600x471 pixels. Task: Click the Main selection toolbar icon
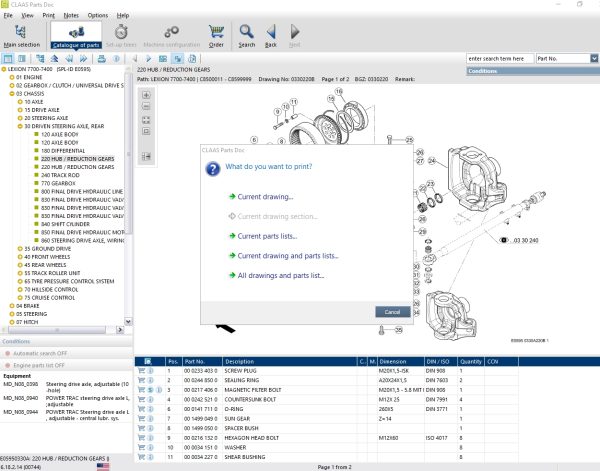tap(22, 34)
